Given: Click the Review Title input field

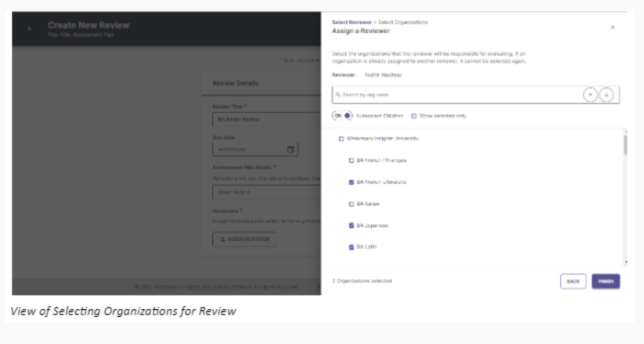Looking at the screenshot, I should [266, 119].
